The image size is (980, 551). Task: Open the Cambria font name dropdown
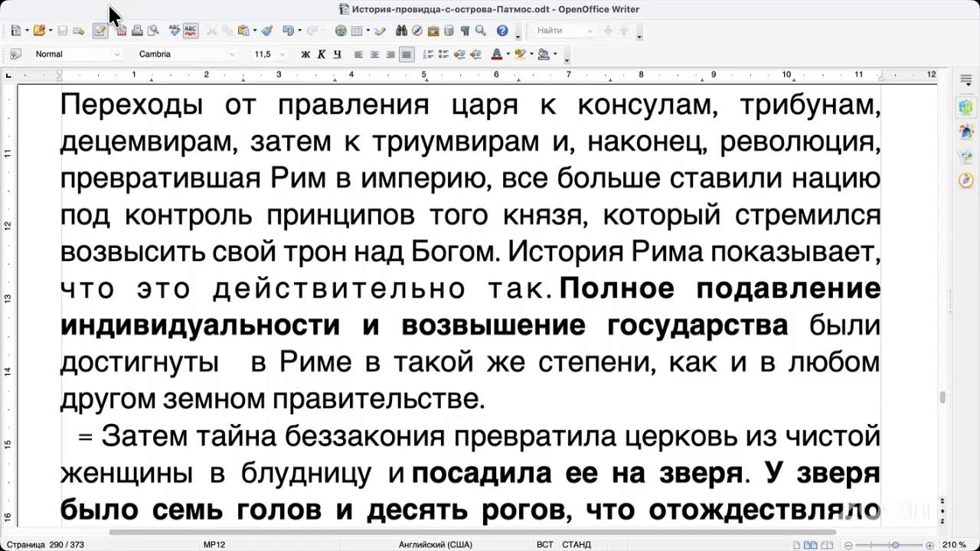point(233,54)
